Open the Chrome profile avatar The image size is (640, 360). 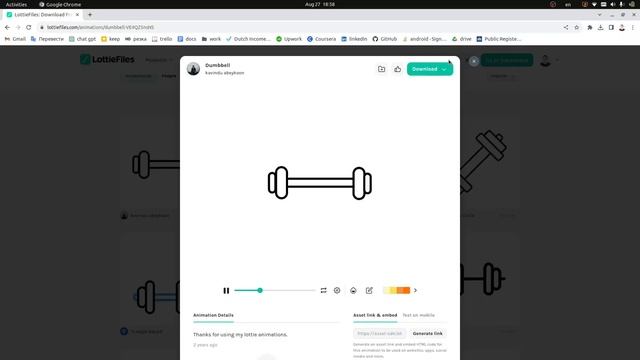coord(622,27)
